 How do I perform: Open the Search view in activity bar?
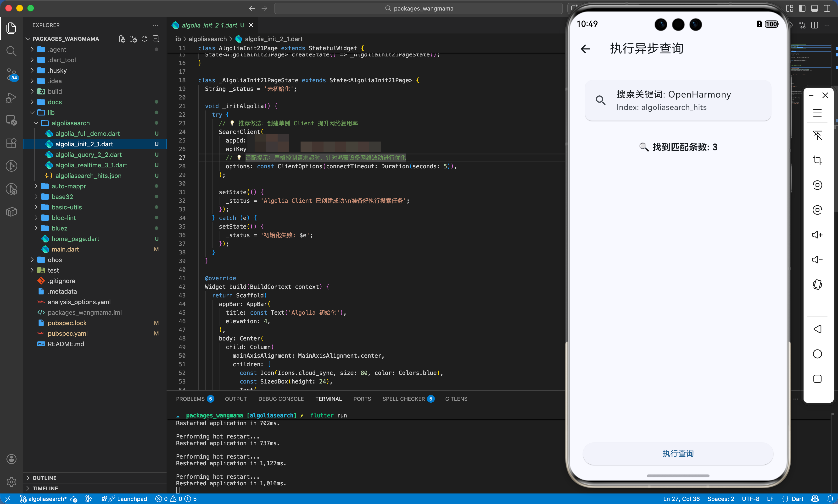coord(11,51)
